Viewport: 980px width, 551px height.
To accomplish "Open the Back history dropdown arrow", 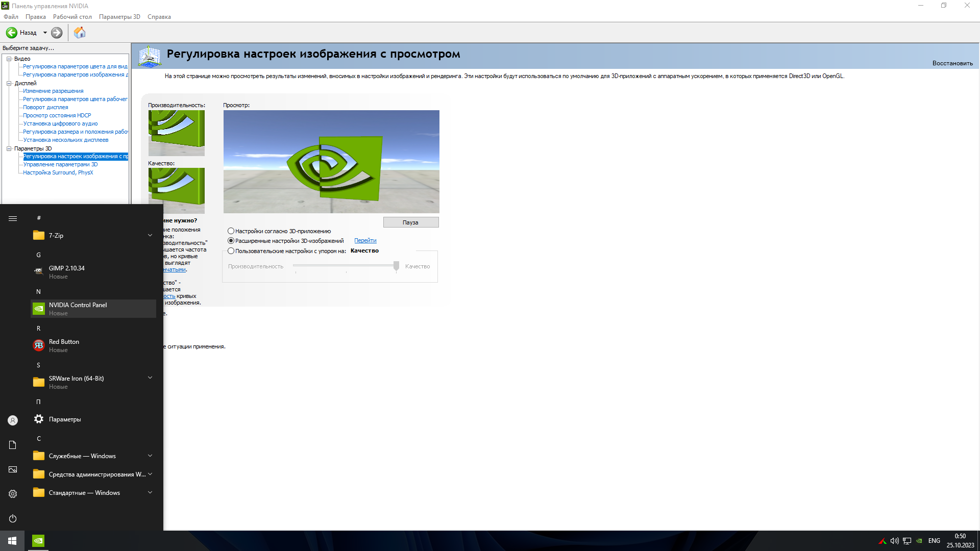I will click(x=45, y=33).
